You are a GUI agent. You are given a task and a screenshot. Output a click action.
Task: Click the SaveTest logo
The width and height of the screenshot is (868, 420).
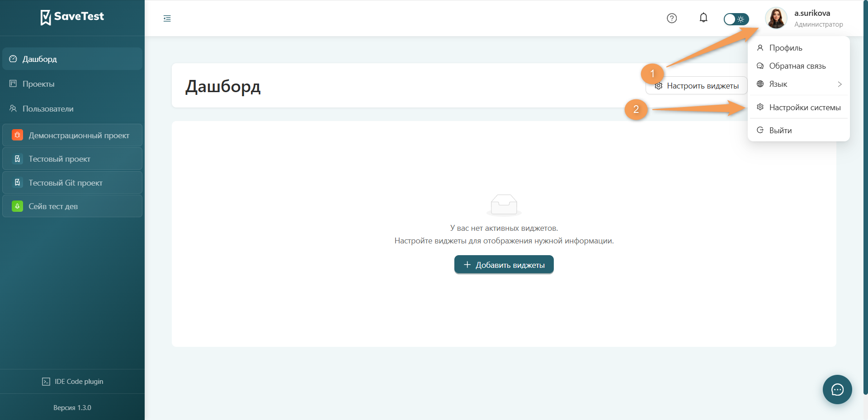pos(72,17)
